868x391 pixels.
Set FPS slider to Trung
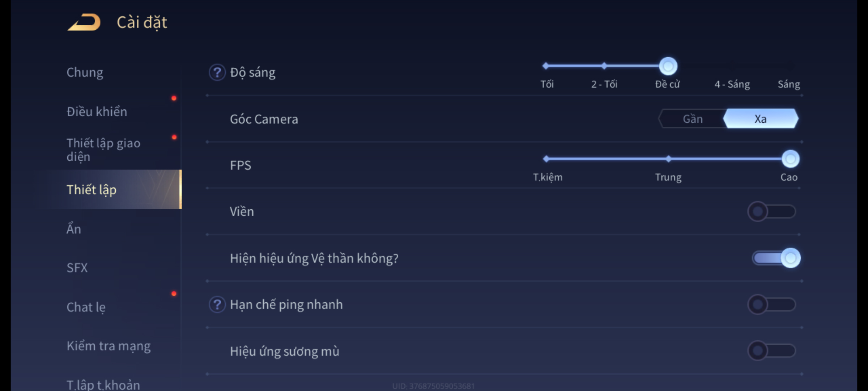coord(668,159)
